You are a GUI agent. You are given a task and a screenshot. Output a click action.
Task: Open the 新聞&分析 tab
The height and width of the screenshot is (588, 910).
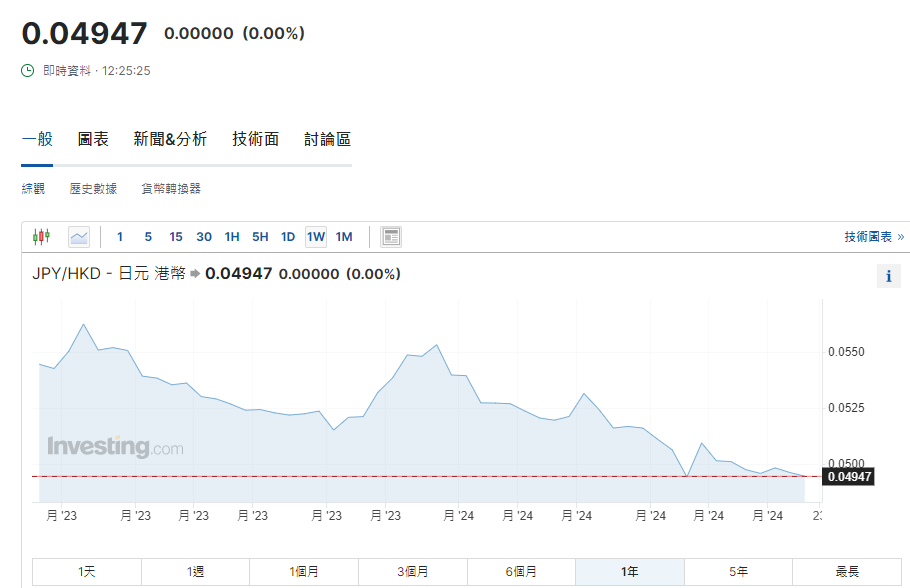(x=170, y=139)
